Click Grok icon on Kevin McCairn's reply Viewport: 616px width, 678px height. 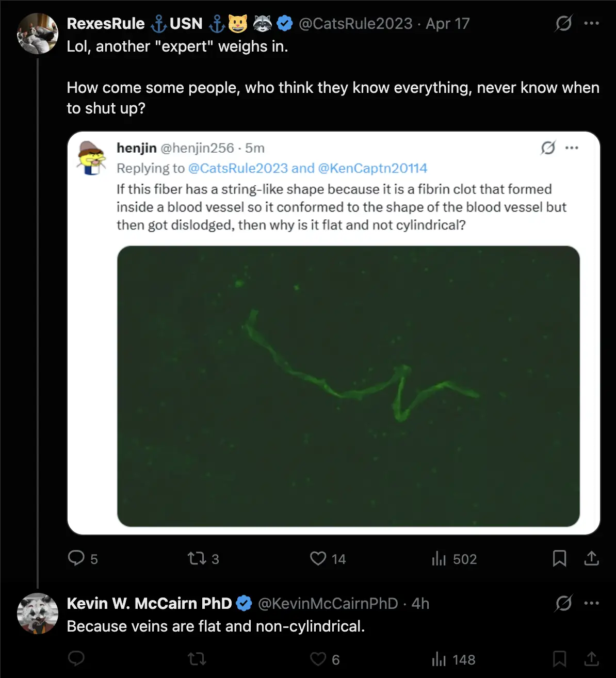[563, 603]
